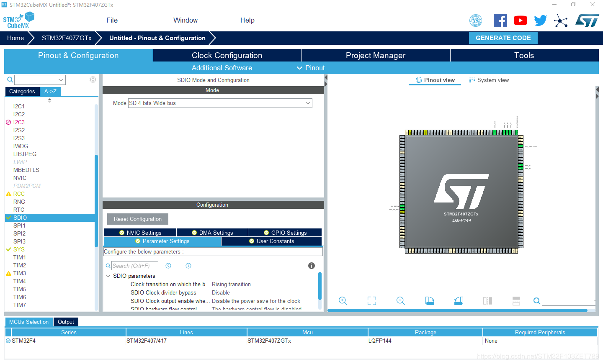603x364 pixels.
Task: Click the pin search magnifier icon
Action: tap(536, 301)
